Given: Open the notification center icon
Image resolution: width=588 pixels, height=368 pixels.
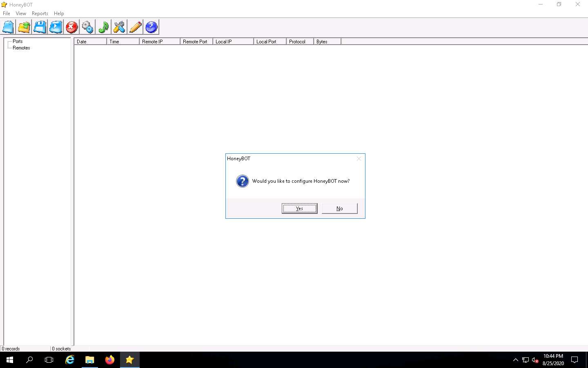Looking at the screenshot, I should (x=575, y=360).
